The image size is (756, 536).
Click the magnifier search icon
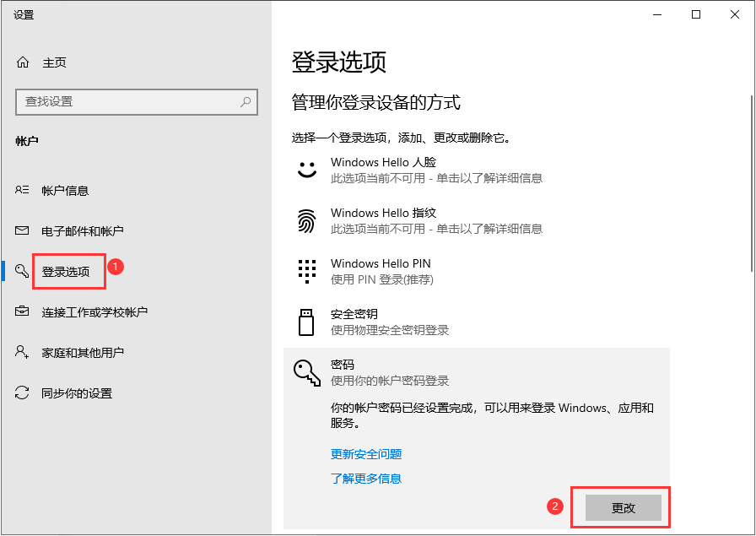[246, 102]
